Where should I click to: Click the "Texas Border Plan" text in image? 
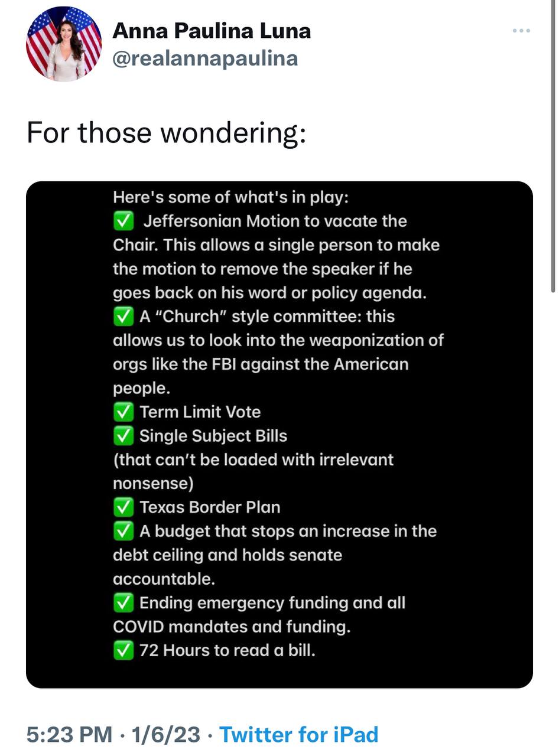[210, 507]
